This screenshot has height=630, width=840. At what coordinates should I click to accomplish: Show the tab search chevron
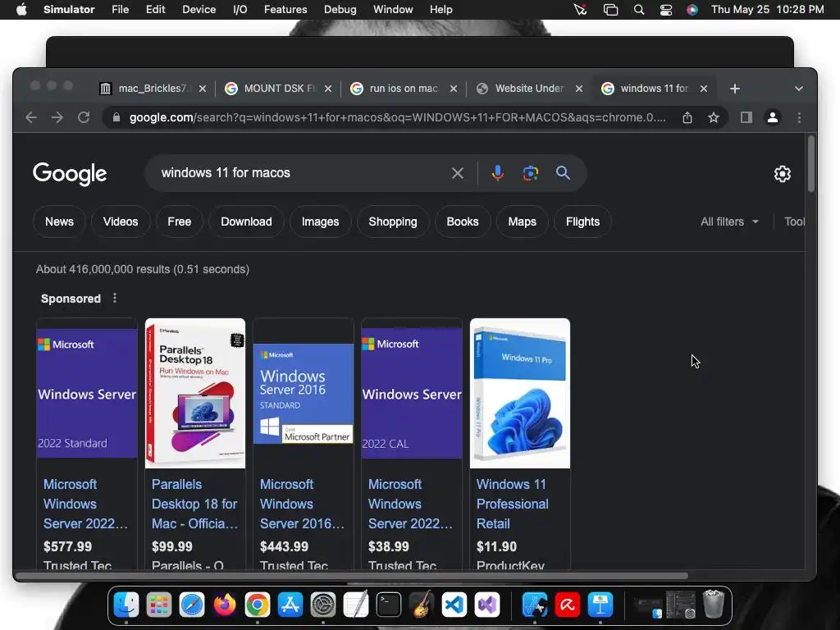799,89
